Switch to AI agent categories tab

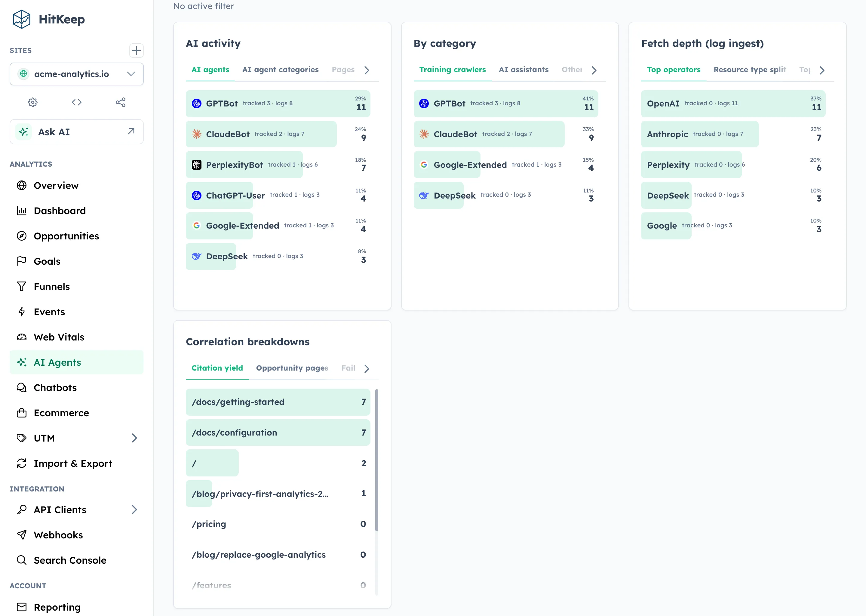coord(281,70)
